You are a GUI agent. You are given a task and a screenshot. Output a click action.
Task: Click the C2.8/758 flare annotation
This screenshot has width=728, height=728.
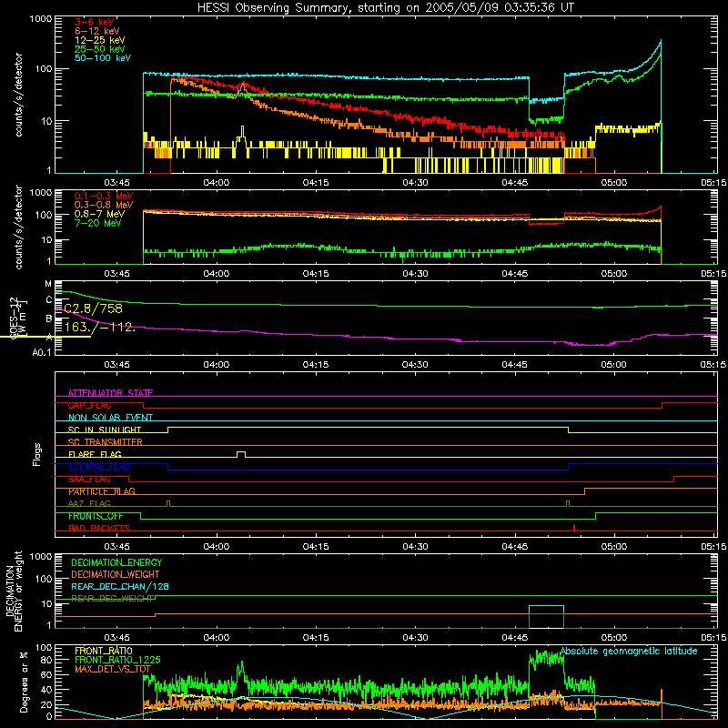[x=94, y=308]
